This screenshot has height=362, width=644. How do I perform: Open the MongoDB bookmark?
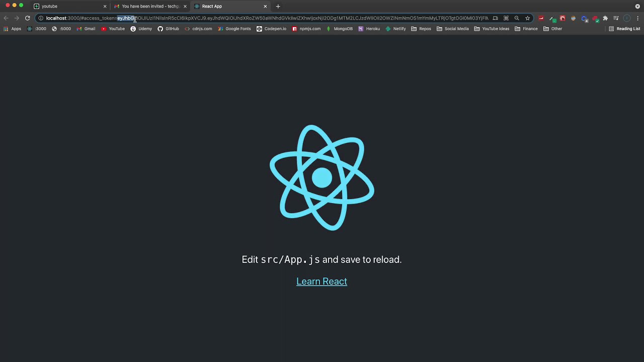click(x=340, y=29)
